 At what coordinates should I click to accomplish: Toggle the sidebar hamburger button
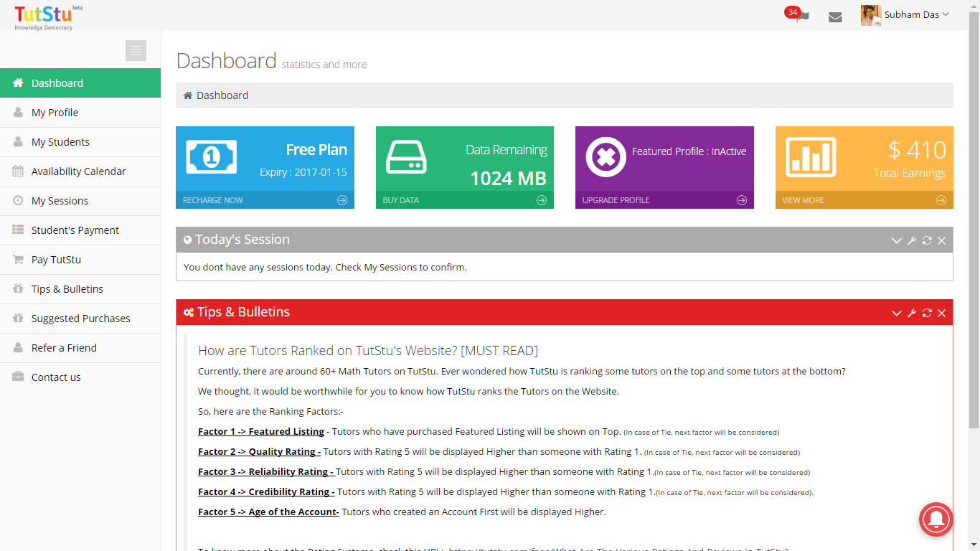(136, 50)
